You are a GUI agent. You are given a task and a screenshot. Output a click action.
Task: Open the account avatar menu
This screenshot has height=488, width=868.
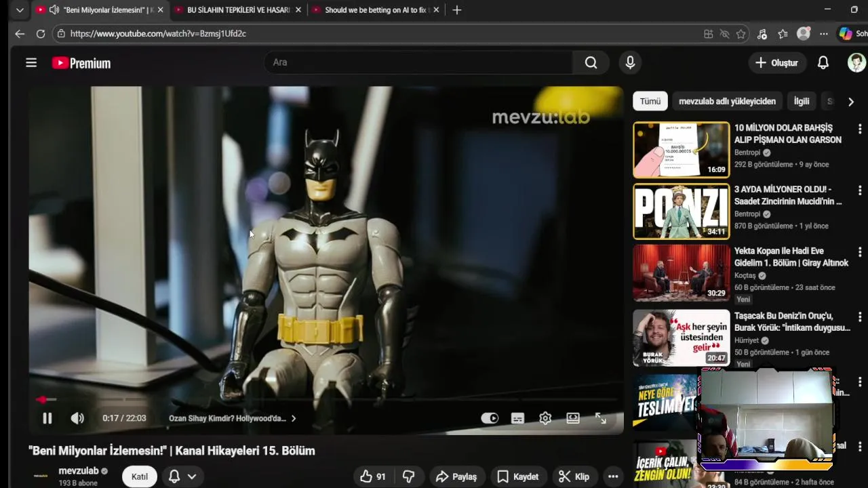[x=856, y=62]
